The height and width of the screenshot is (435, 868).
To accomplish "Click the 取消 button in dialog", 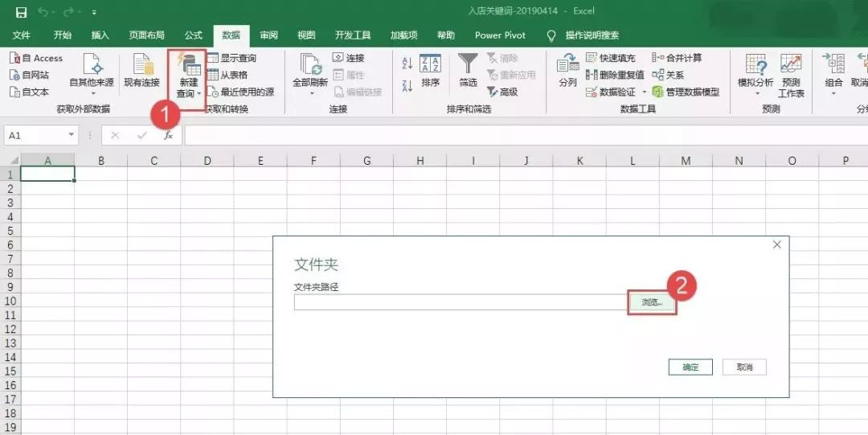I will pos(744,367).
